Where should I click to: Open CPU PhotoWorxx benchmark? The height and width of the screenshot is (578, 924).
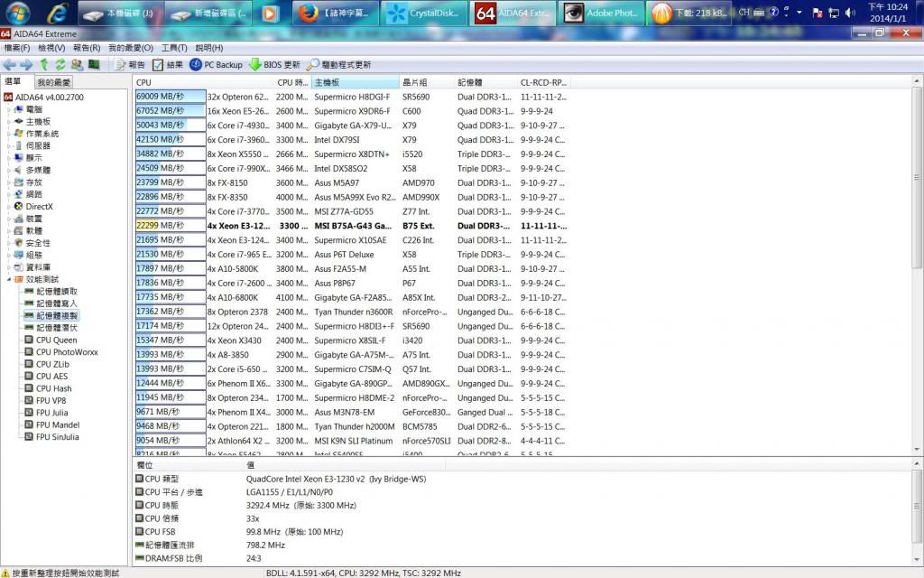[x=60, y=352]
